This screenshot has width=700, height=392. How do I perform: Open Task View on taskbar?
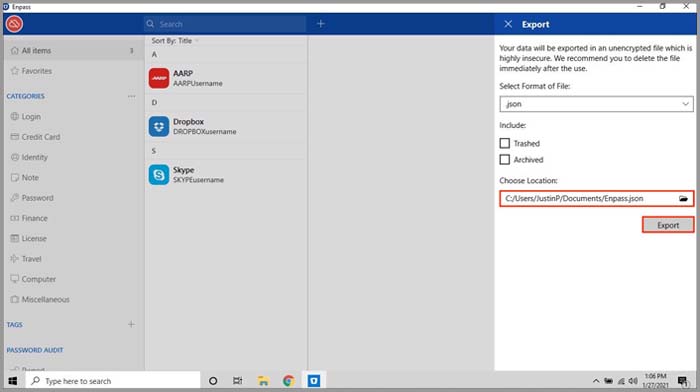pyautogui.click(x=238, y=381)
